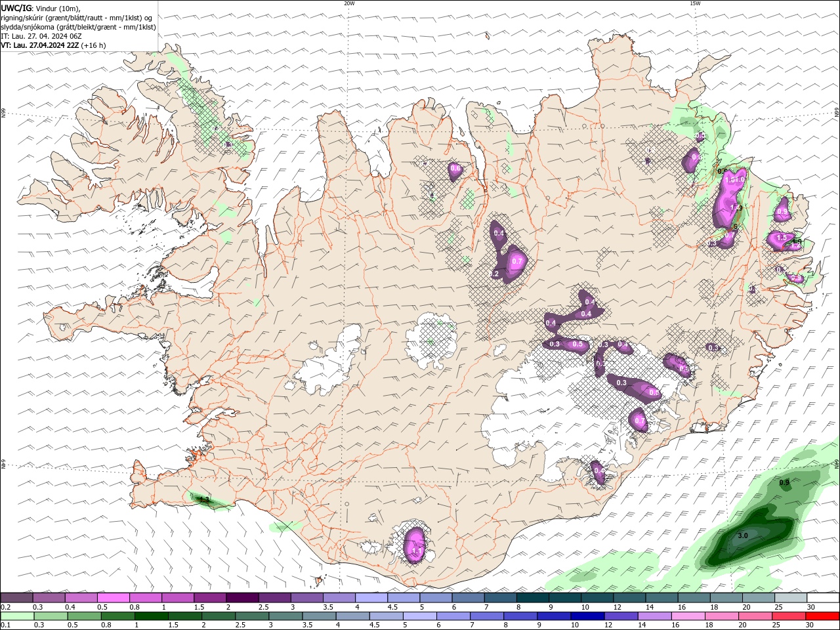The height and width of the screenshot is (630, 840).
Task: Click the 'VT: Lau. 27.04.2024 22Z' valid time
Action: 40,45
